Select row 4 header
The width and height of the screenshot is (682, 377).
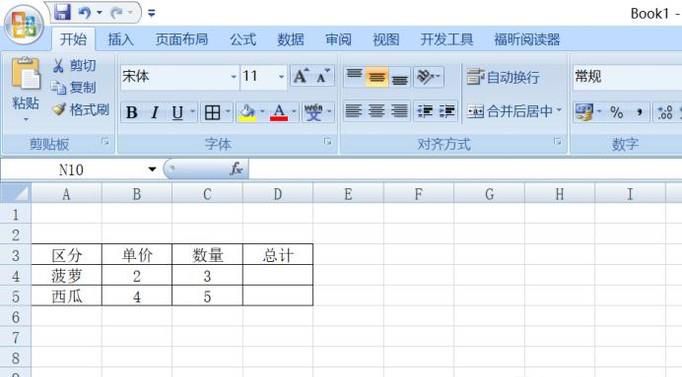[x=16, y=276]
